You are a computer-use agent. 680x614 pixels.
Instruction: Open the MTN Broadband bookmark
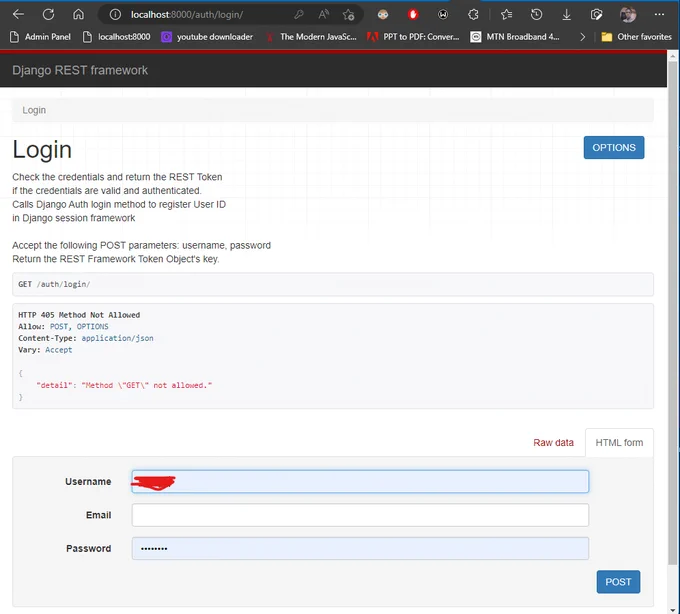[x=515, y=37]
